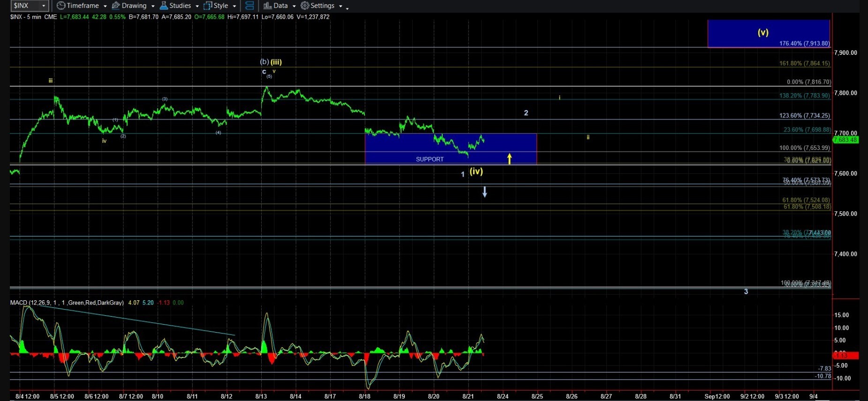Open the Timeframe menu label
Viewport: 868px width, 401px height.
coord(83,6)
